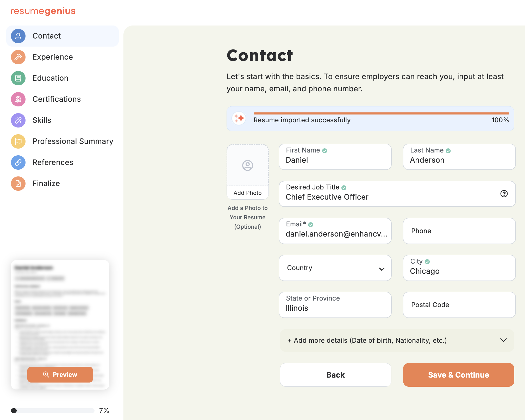Click the Back button
Viewport: 525px width, 420px height.
(335, 375)
